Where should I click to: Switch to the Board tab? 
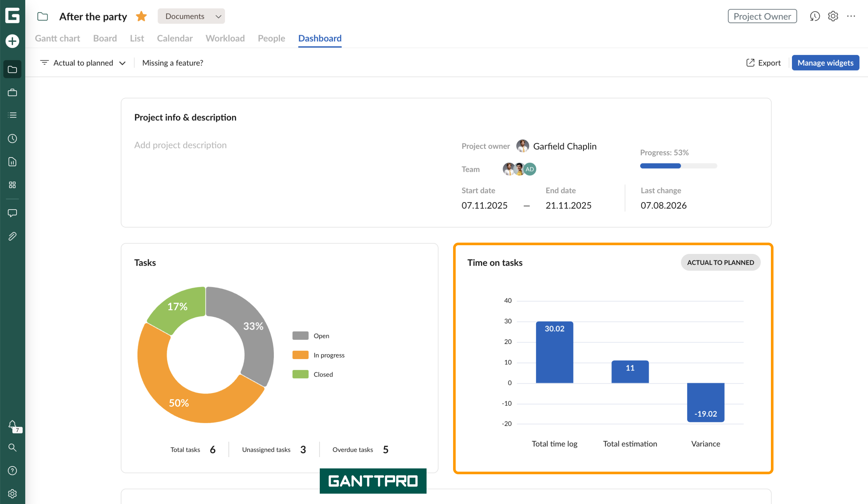click(105, 38)
